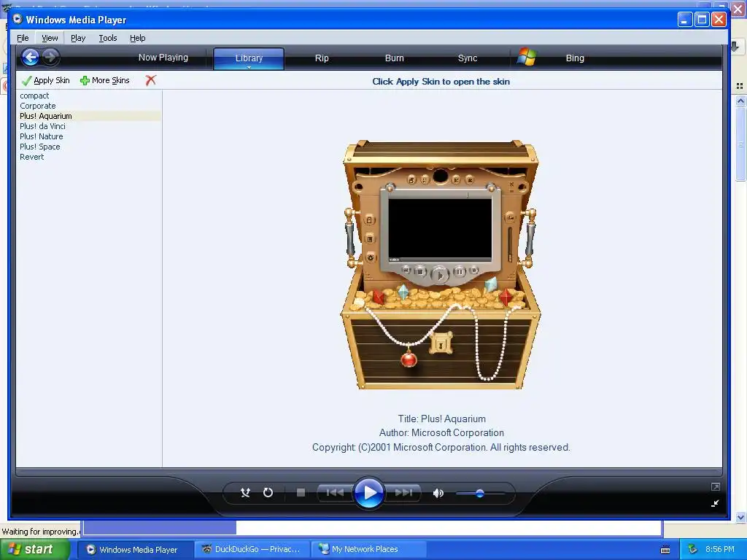747x560 pixels.
Task: Click the background browser scrollbar down arrow
Action: [x=740, y=517]
